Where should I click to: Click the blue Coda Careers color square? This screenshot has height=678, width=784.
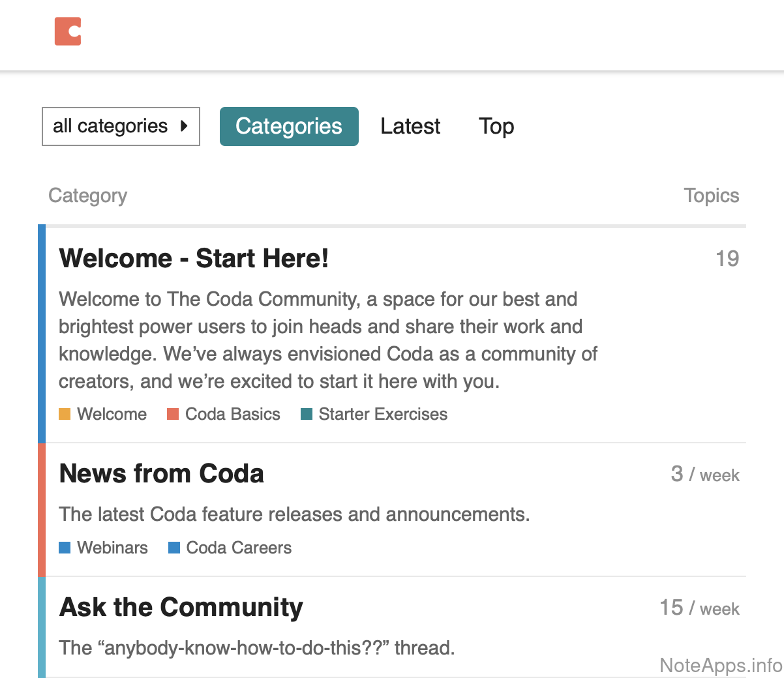tap(174, 548)
